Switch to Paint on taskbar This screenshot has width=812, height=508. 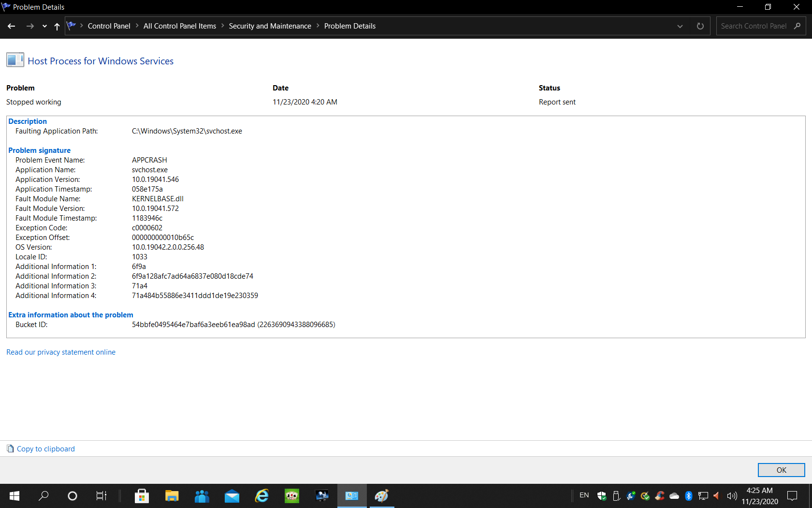click(382, 496)
